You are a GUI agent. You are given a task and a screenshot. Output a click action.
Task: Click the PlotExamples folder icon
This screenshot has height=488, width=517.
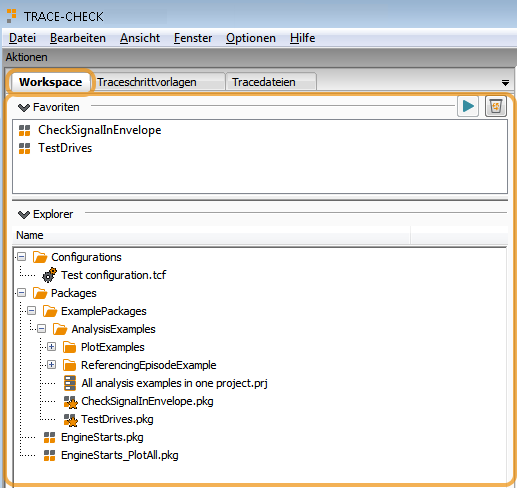point(69,347)
